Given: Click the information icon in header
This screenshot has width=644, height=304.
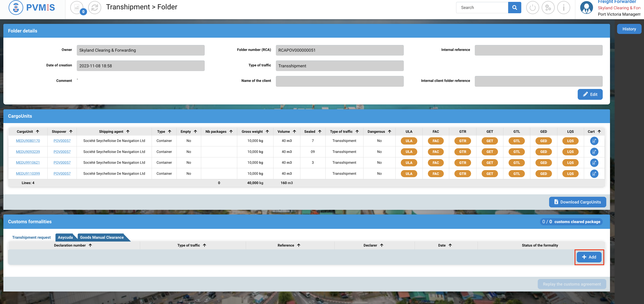Looking at the screenshot, I should click(563, 7).
